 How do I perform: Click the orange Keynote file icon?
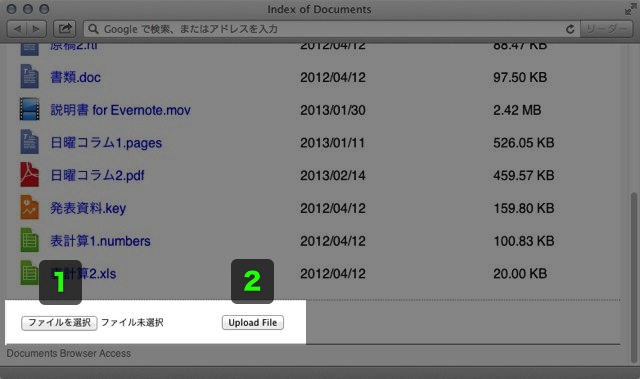tap(29, 207)
